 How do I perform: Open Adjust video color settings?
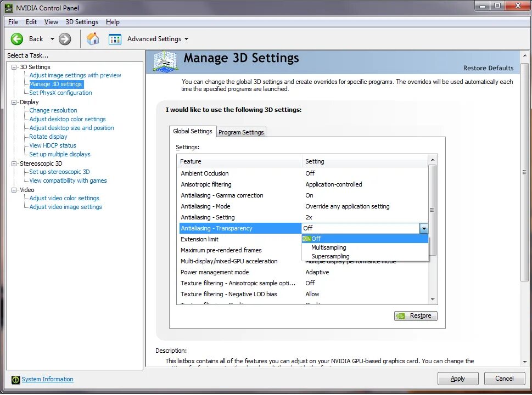(x=64, y=199)
